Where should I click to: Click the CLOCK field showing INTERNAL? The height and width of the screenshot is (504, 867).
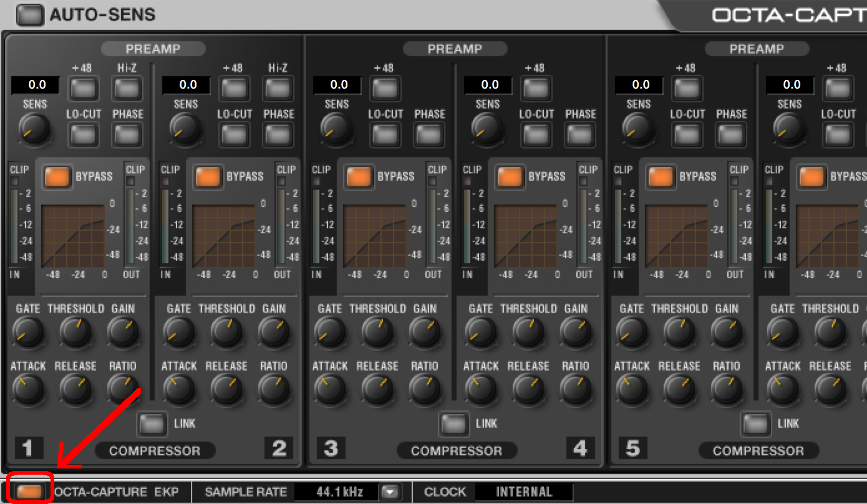[x=524, y=492]
